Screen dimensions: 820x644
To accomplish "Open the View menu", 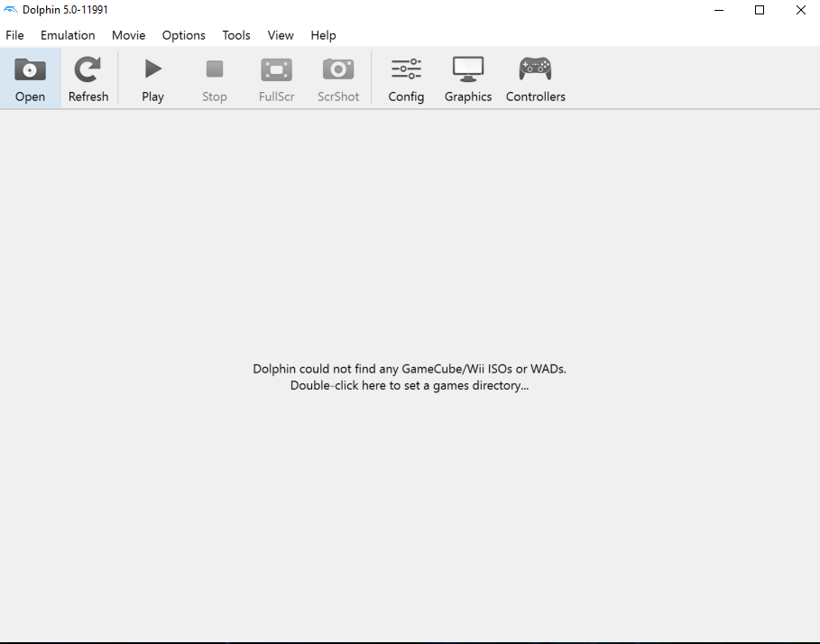I will (281, 35).
